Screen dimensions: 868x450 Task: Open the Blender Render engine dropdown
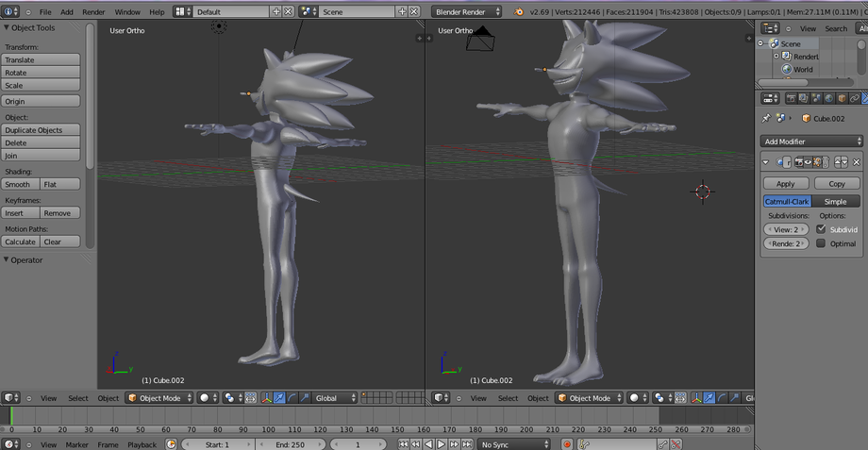coord(467,11)
